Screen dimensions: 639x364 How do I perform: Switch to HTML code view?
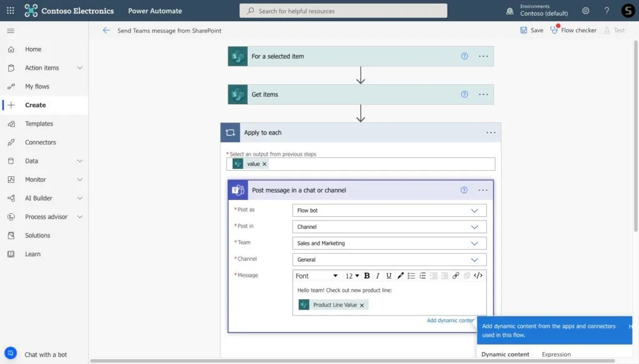click(478, 275)
